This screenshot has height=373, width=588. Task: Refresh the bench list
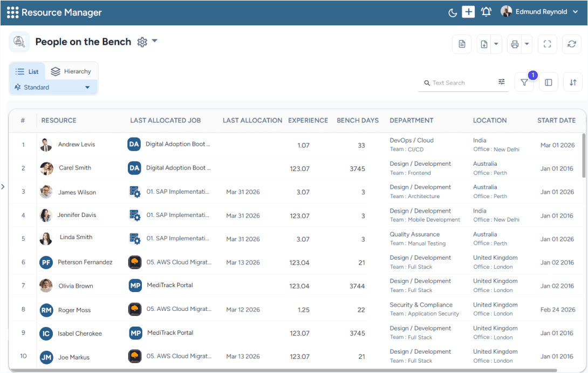tap(571, 44)
